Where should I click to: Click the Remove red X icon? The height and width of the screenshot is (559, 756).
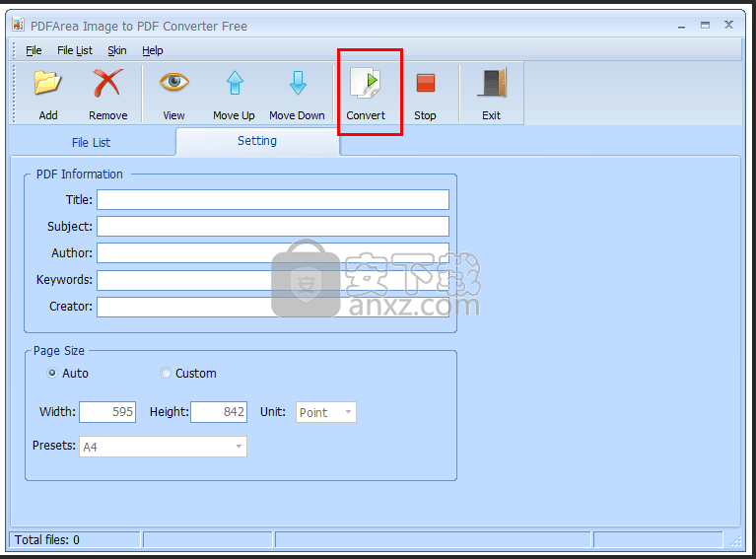click(x=107, y=83)
